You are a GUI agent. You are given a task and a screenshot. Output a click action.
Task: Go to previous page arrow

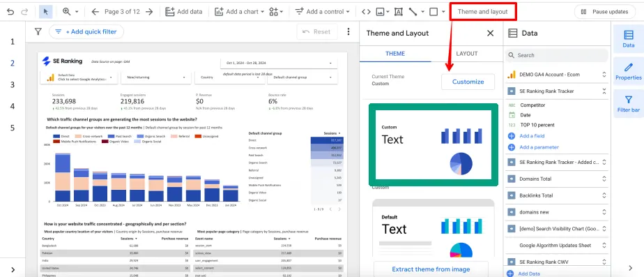[x=95, y=12]
